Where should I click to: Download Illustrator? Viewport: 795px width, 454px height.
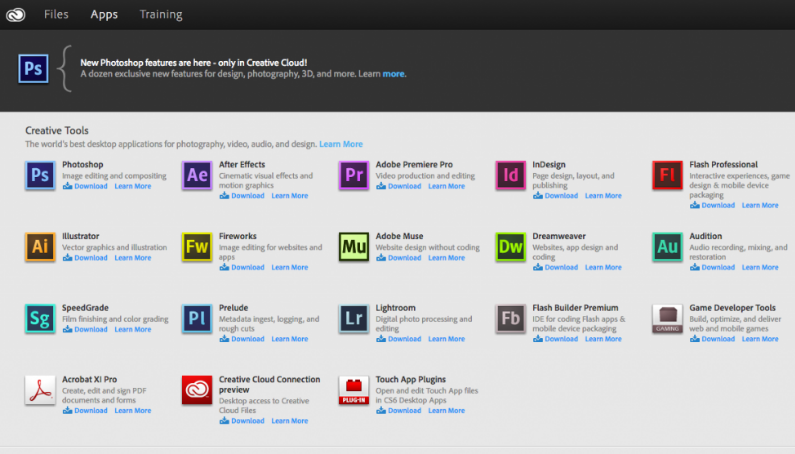[x=85, y=258]
